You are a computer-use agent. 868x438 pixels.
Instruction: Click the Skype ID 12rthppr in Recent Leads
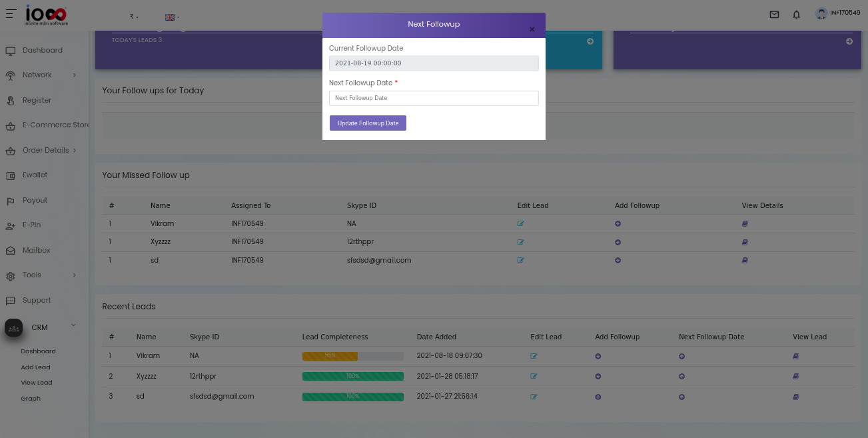click(x=203, y=376)
